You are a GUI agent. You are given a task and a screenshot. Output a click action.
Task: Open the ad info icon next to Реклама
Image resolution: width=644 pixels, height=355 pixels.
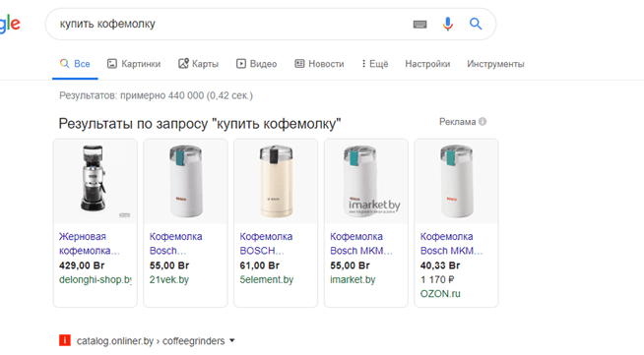pos(483,122)
